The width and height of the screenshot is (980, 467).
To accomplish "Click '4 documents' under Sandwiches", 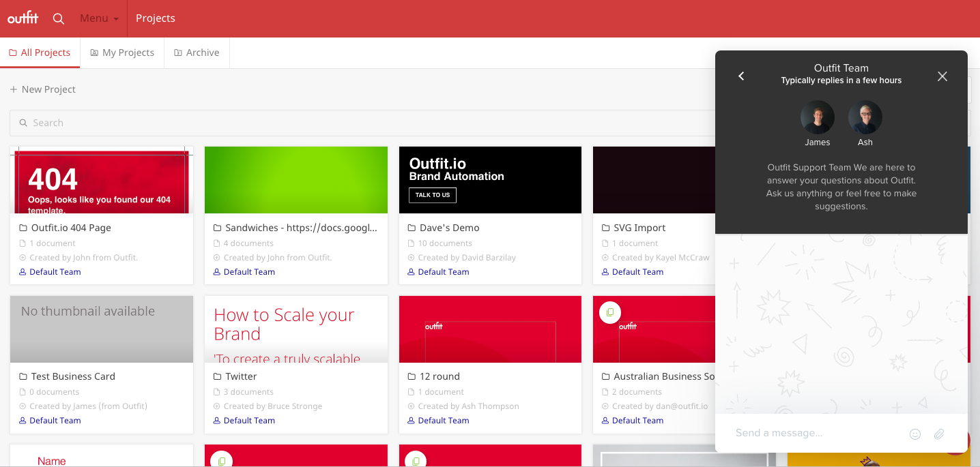I will pos(248,243).
